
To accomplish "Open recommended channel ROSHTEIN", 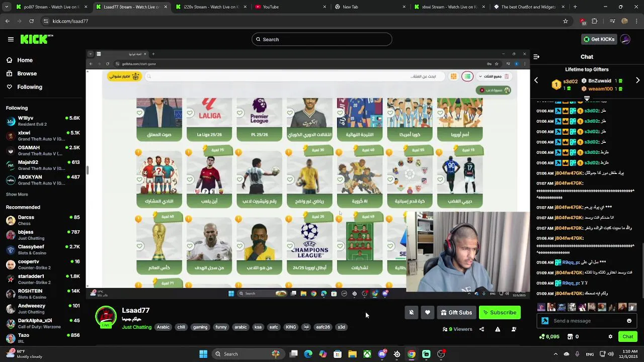I will [x=43, y=294].
